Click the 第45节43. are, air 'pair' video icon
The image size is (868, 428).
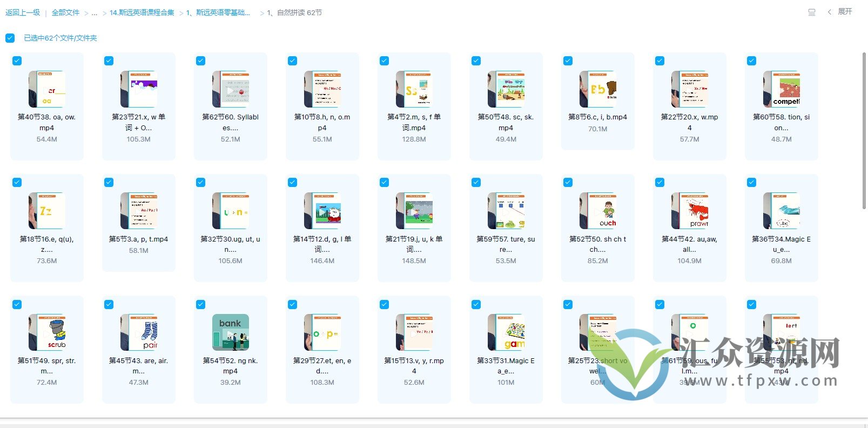coord(139,332)
